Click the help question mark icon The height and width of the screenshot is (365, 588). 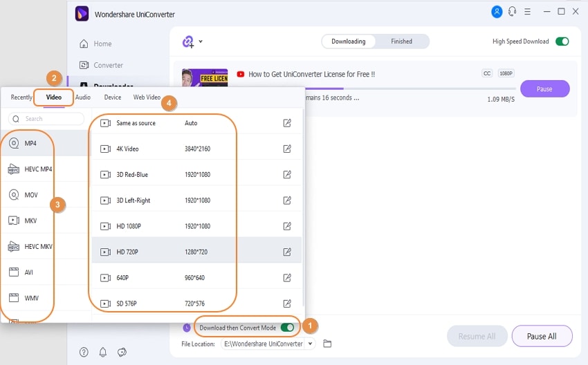84,352
